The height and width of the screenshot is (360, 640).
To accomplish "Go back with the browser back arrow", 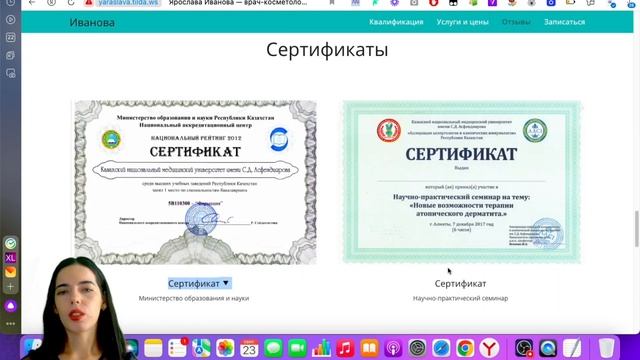I will [x=32, y=2].
